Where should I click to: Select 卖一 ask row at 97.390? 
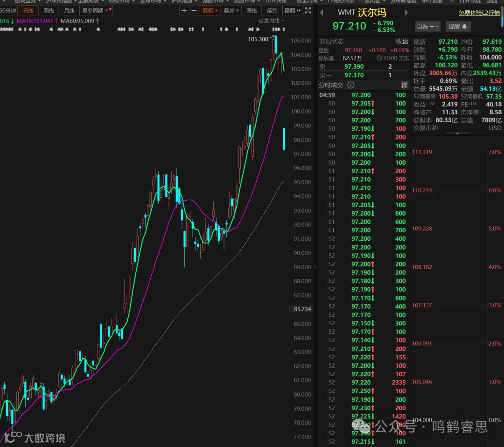click(x=364, y=67)
